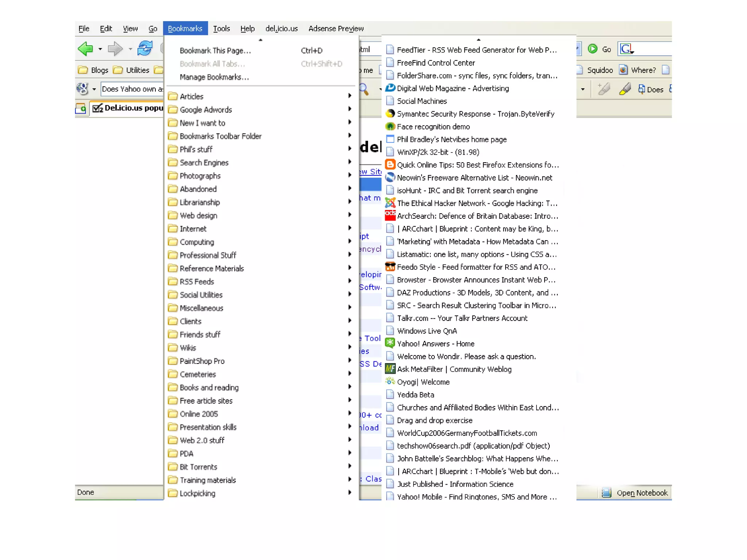The width and height of the screenshot is (747, 560).
Task: Expand the Search Engines bookmark folder
Action: [204, 163]
